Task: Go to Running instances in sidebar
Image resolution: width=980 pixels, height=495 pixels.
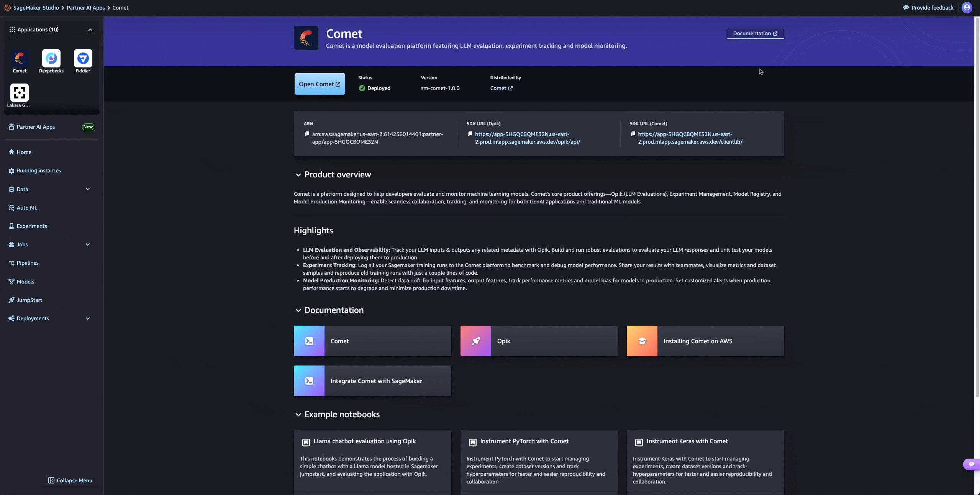Action: 39,170
